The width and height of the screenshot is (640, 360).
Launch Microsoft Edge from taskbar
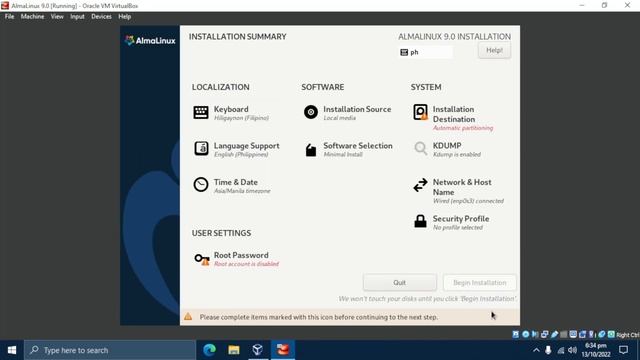click(x=209, y=350)
